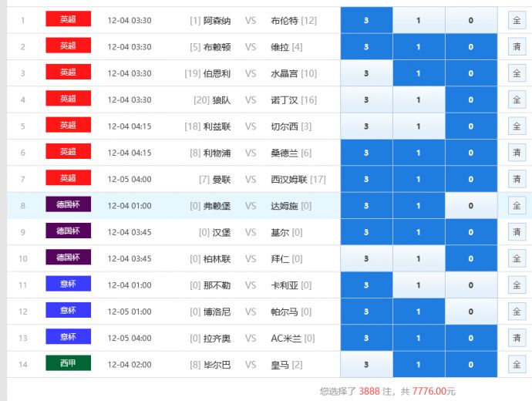Screen dimensions: 532x401
Task: Select draw "1" for 那不勒 vs 卡利亚
Action: [x=419, y=285]
